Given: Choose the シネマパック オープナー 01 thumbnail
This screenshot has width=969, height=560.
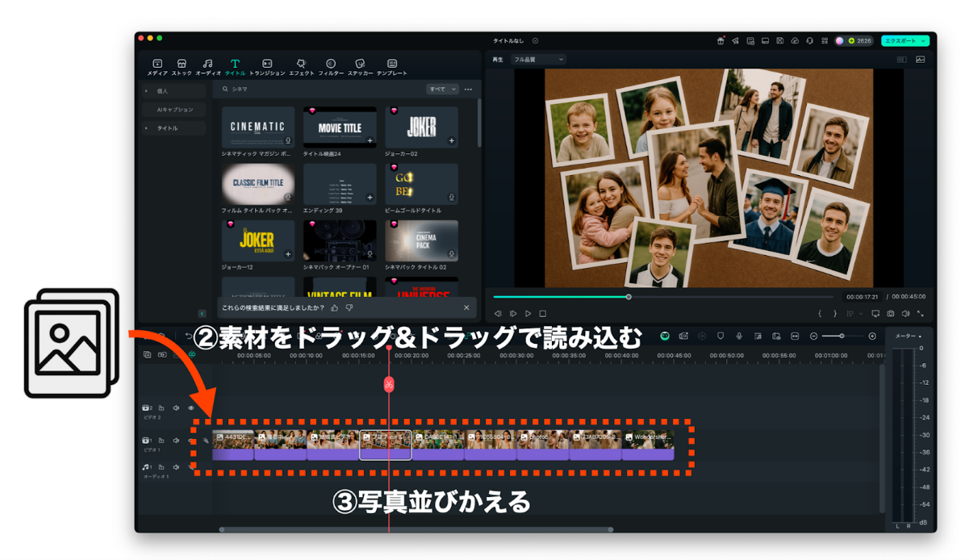Looking at the screenshot, I should [x=340, y=240].
